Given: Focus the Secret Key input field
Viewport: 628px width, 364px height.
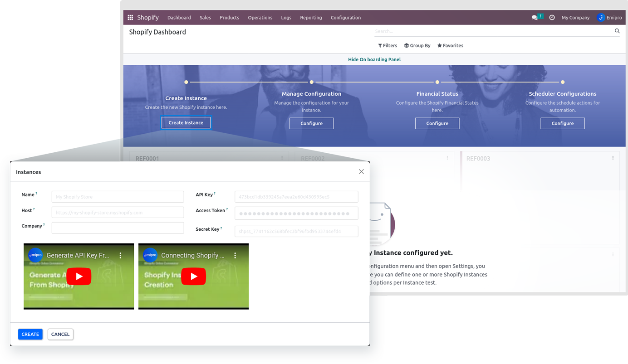Looking at the screenshot, I should click(296, 231).
